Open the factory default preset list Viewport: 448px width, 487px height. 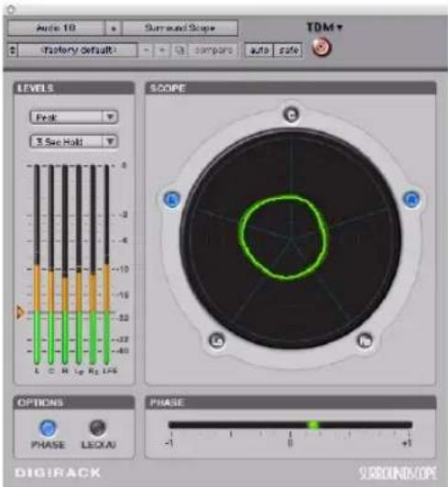(78, 50)
